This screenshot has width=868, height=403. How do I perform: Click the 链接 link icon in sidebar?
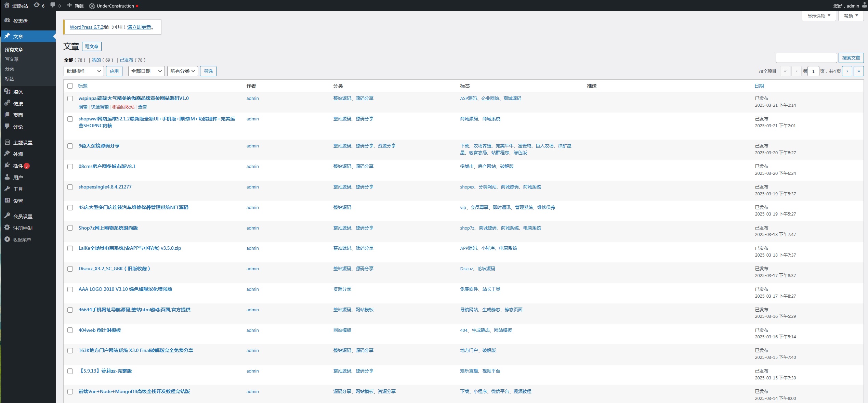pyautogui.click(x=7, y=103)
